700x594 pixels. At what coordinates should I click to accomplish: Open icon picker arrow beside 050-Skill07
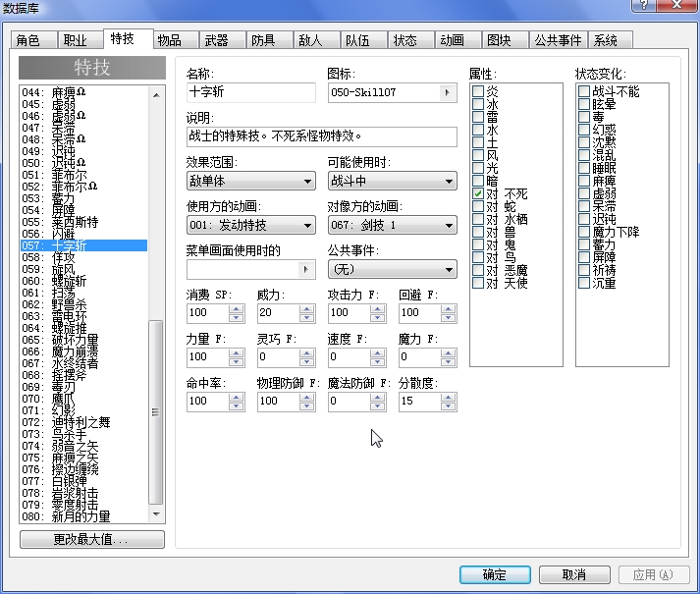coord(447,93)
